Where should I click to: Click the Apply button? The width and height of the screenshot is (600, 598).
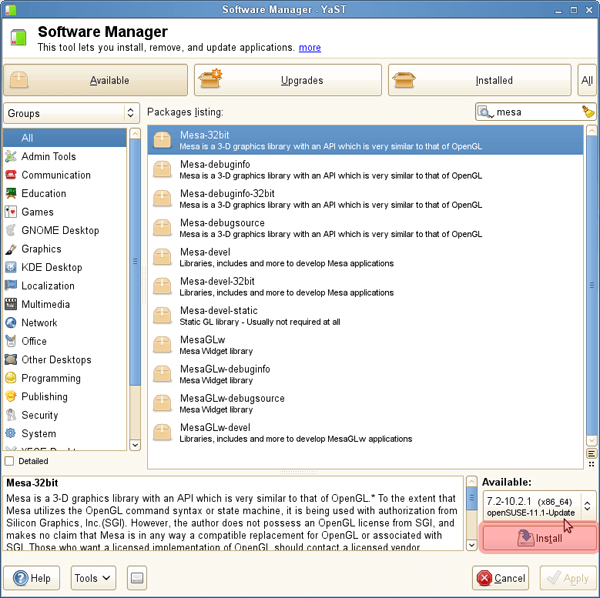[568, 578]
